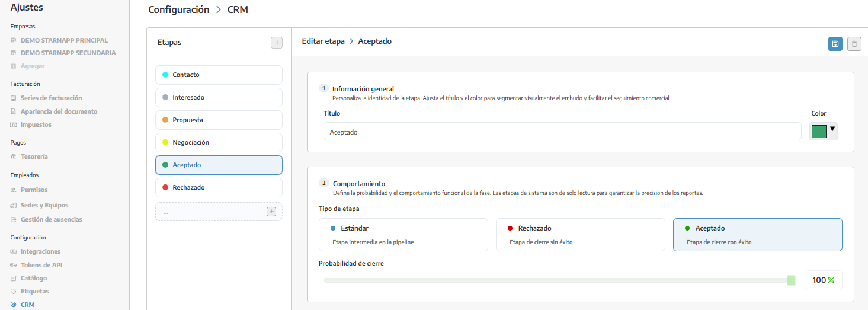Select the Rechazado stage type option
This screenshot has height=310, width=868.
[x=580, y=235]
